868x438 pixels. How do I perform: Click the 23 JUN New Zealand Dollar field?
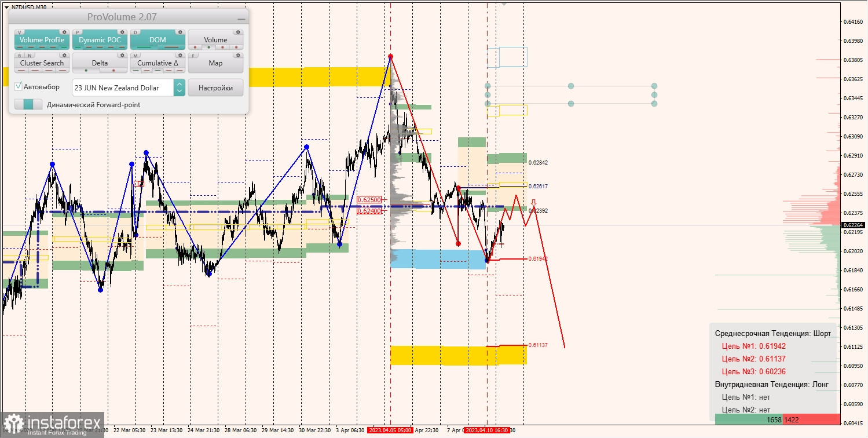(x=123, y=87)
